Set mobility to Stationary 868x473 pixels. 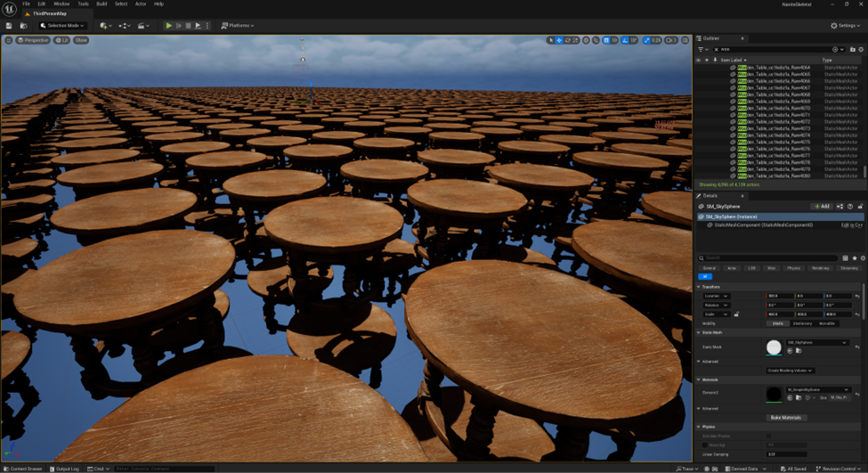(x=802, y=323)
